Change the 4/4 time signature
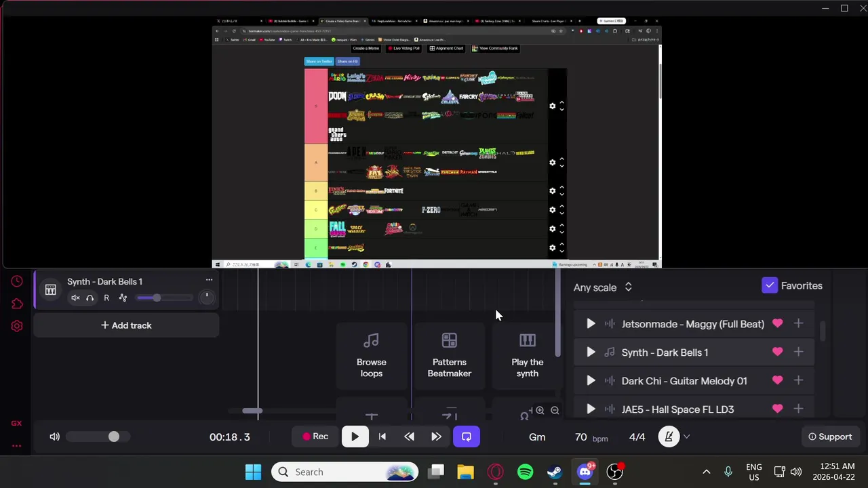This screenshot has height=488, width=868. click(637, 437)
